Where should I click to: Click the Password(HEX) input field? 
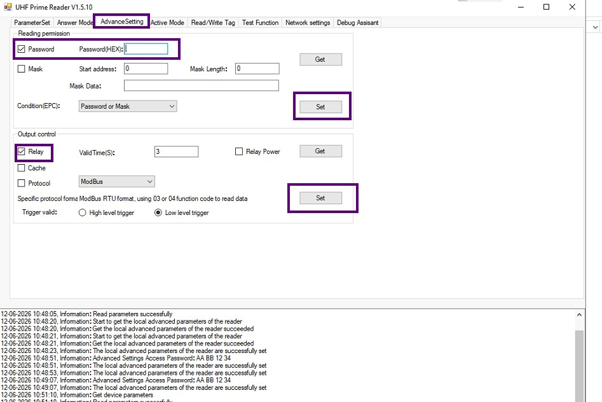click(x=146, y=49)
